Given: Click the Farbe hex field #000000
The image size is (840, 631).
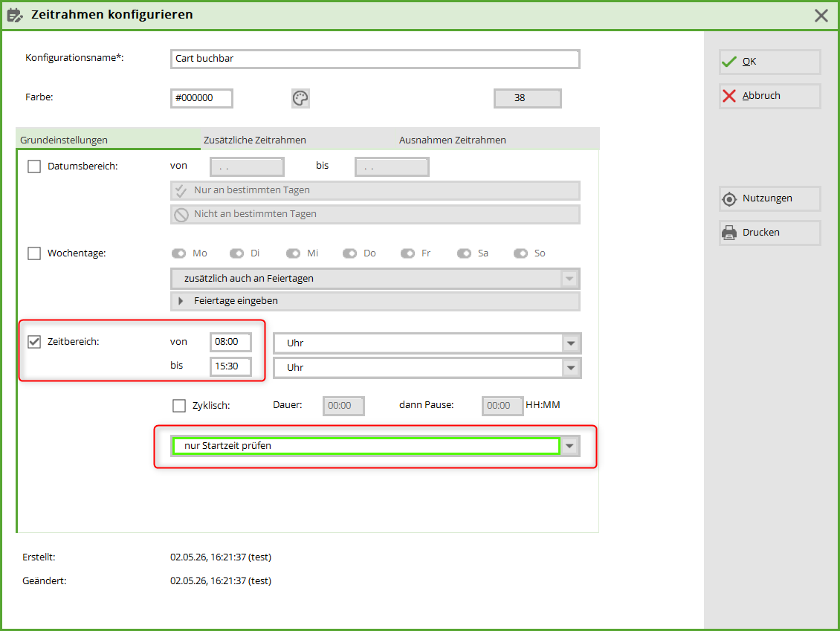Looking at the screenshot, I should 202,99.
